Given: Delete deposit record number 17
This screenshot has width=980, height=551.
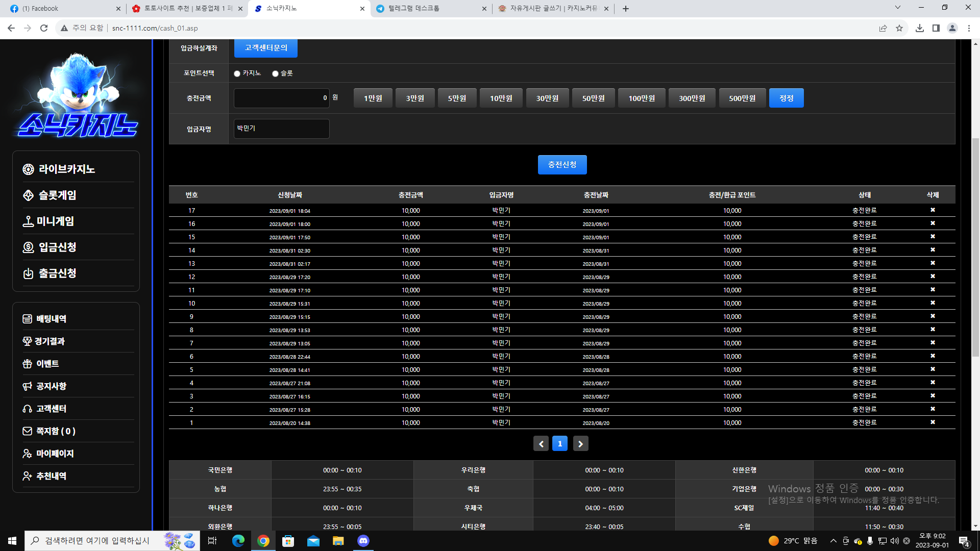Looking at the screenshot, I should 933,210.
